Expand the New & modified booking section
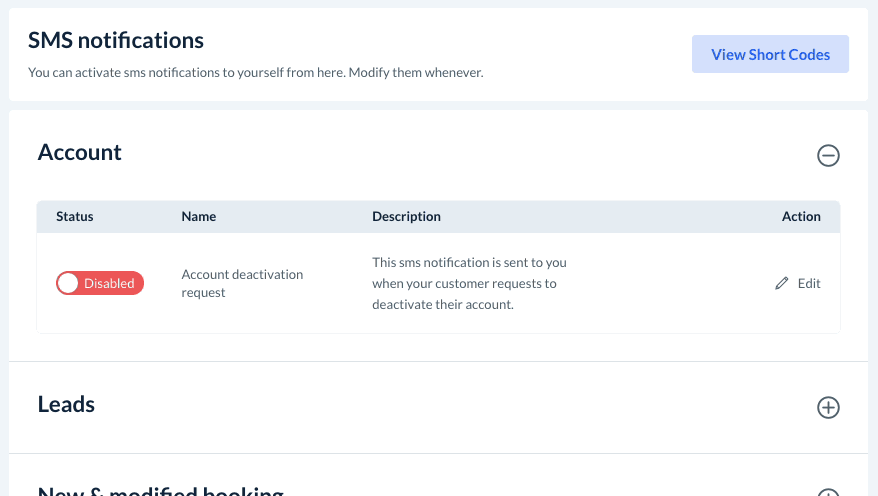 (x=828, y=492)
